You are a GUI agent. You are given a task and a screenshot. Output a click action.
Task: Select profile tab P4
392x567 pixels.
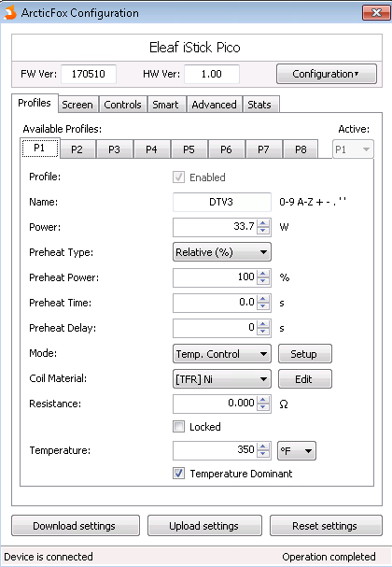pos(151,149)
